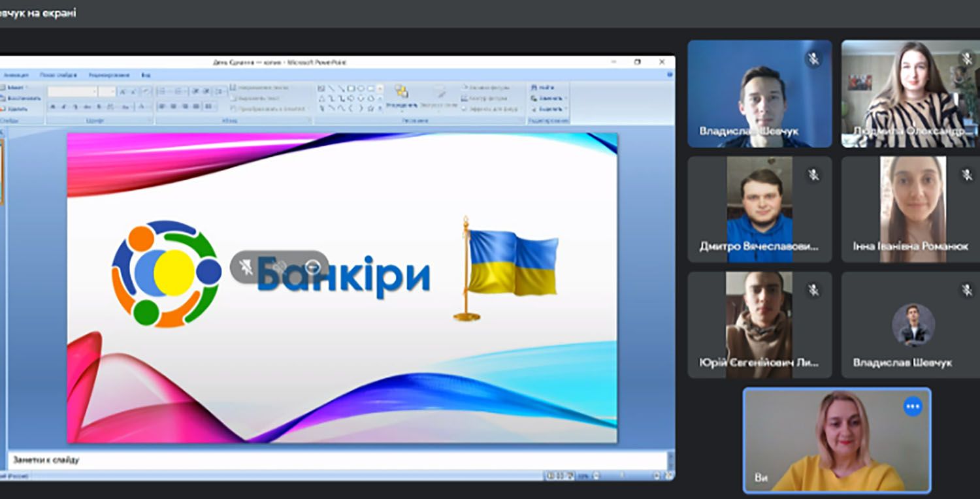
Task: Open the three-dots menu on your tile
Action: point(913,406)
